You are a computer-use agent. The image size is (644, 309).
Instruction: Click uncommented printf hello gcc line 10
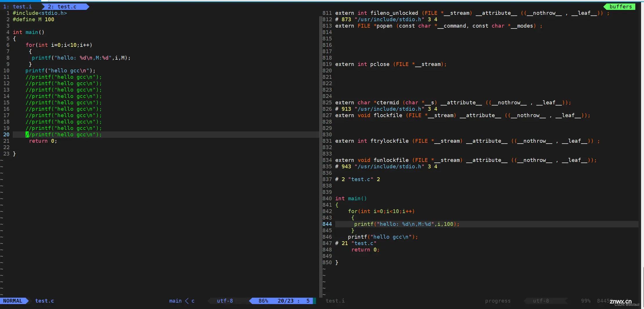point(60,71)
